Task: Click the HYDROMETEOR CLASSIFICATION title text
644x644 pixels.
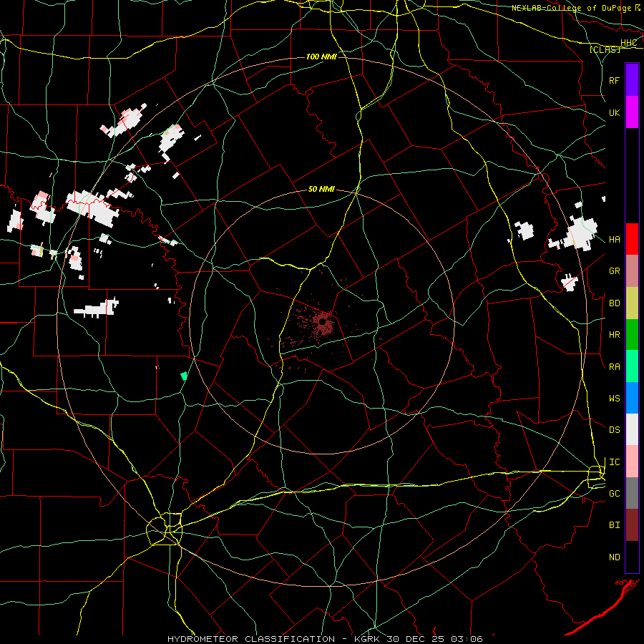Action: tap(251, 639)
